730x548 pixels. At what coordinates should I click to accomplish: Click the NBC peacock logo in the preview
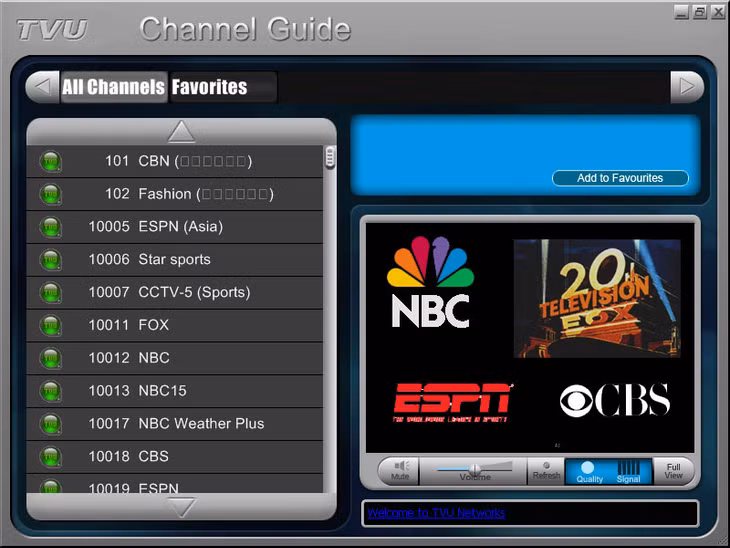(431, 282)
